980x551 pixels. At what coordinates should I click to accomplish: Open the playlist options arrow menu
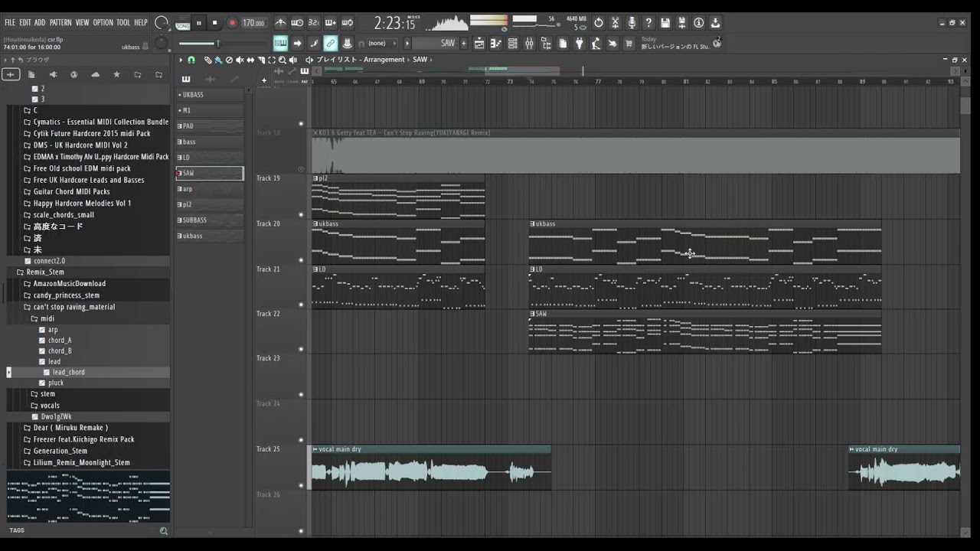click(181, 60)
